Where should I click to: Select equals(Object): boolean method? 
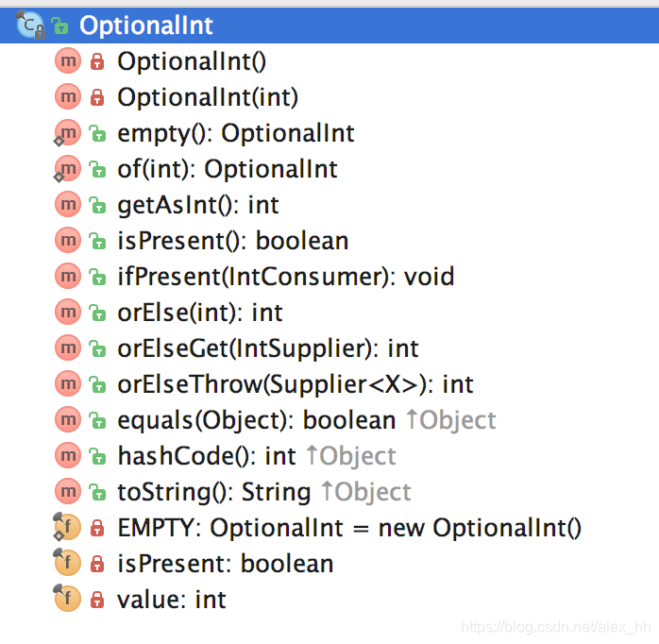pyautogui.click(x=257, y=420)
